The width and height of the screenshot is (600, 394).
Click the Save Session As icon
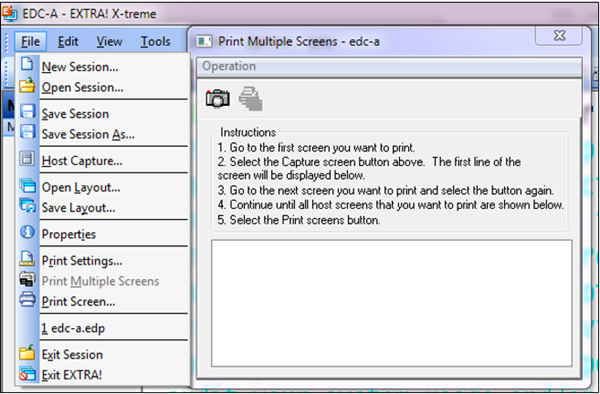point(28,132)
